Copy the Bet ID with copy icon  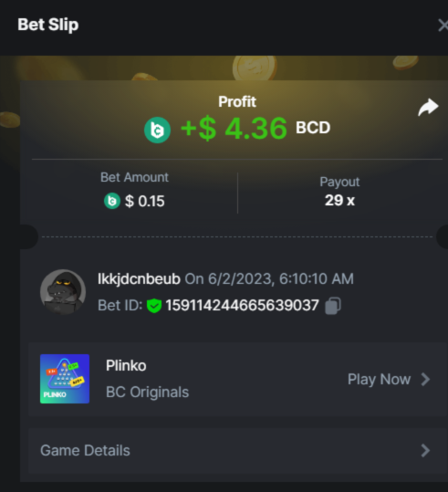(x=333, y=305)
